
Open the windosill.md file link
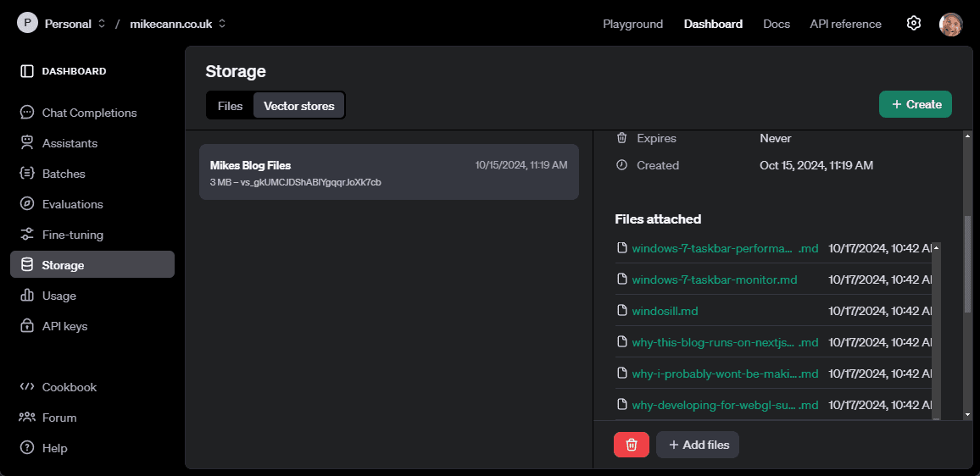pos(665,311)
